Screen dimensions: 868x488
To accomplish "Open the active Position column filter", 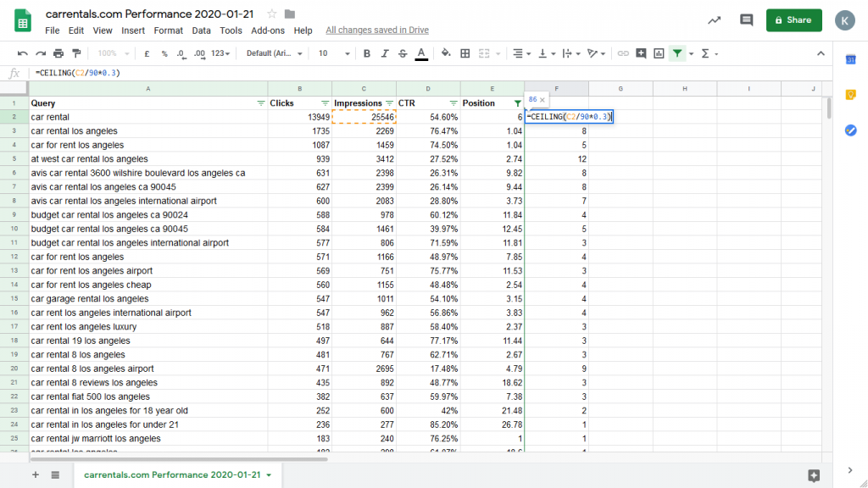I will [518, 103].
